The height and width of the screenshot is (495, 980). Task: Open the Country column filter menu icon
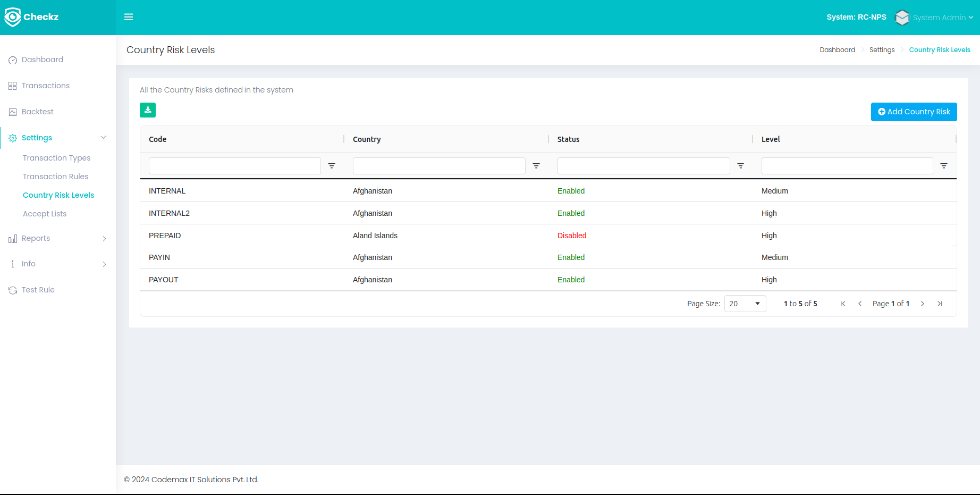point(536,166)
